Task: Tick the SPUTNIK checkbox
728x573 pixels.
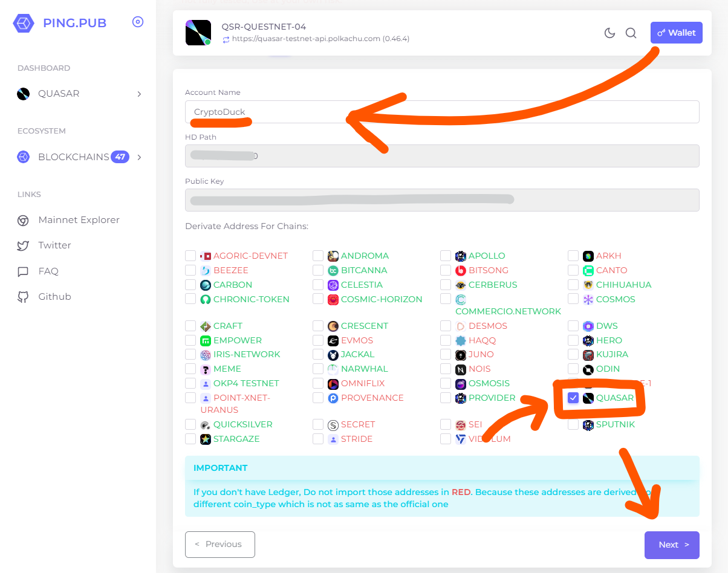Action: click(573, 424)
